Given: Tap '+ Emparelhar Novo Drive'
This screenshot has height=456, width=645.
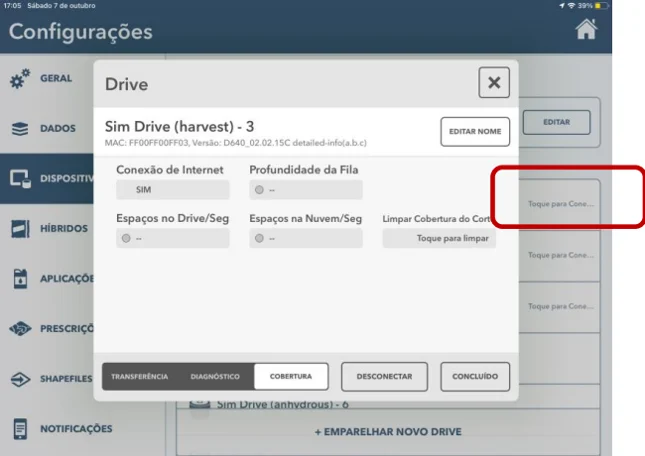Looking at the screenshot, I should coord(388,432).
